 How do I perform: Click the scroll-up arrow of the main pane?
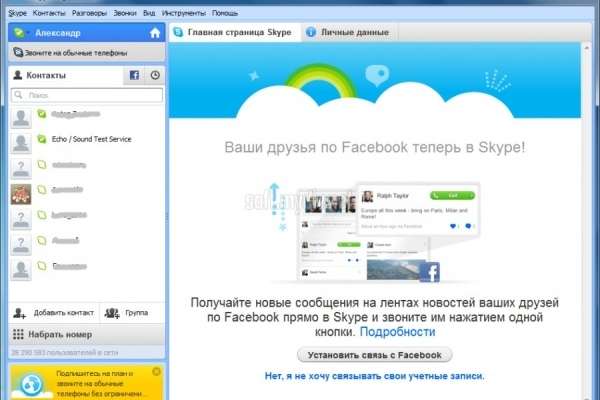(x=587, y=48)
